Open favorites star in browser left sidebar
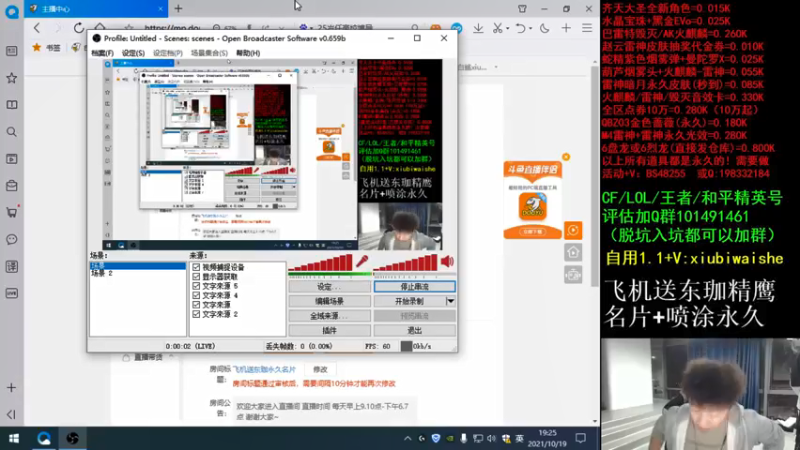 (x=11, y=78)
